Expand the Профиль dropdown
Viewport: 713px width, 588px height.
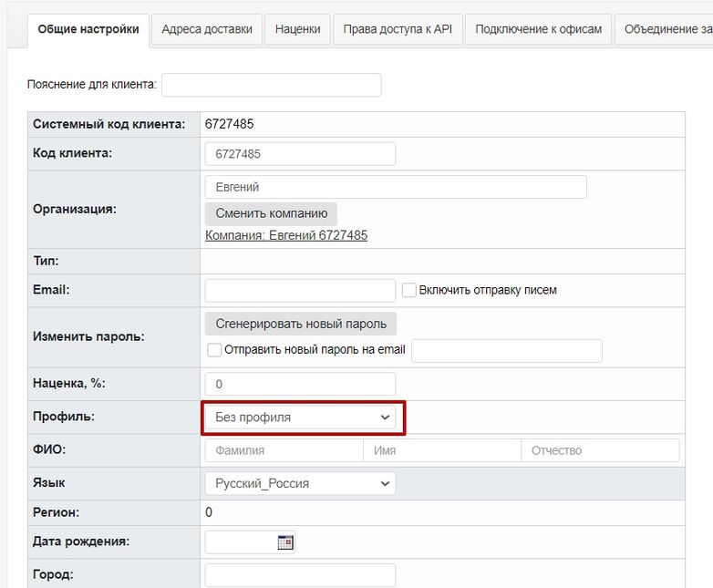[300, 418]
